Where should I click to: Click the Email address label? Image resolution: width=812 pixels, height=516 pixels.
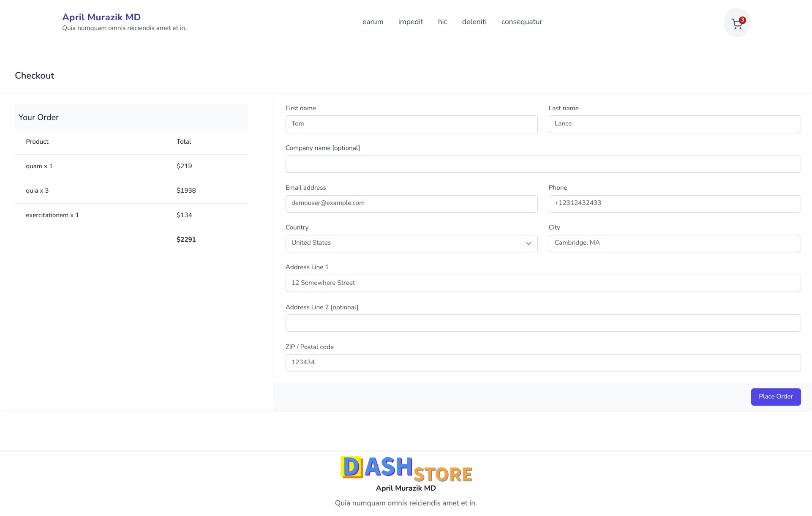[306, 188]
